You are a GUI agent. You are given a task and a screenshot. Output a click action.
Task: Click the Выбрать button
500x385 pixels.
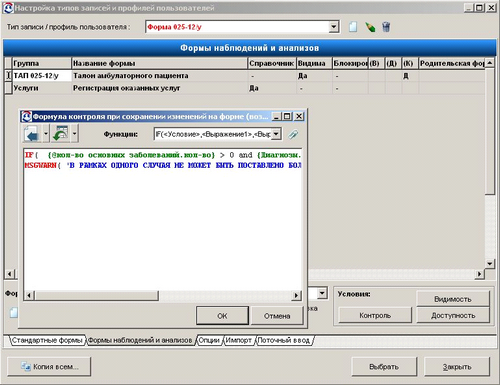pos(384,367)
